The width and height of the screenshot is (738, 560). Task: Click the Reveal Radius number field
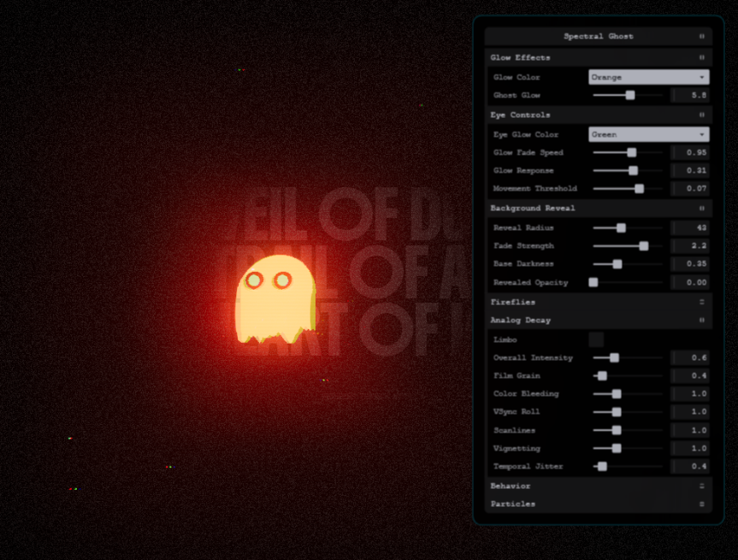pyautogui.click(x=689, y=228)
